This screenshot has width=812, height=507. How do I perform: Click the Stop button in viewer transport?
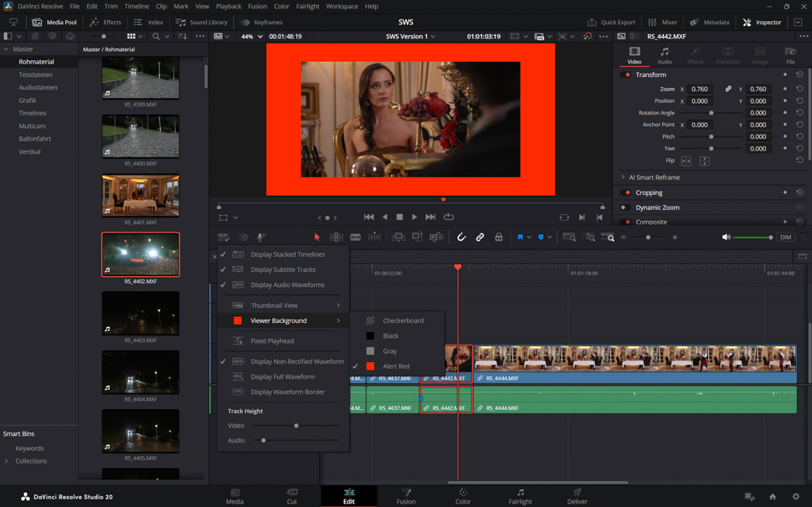[x=399, y=218]
